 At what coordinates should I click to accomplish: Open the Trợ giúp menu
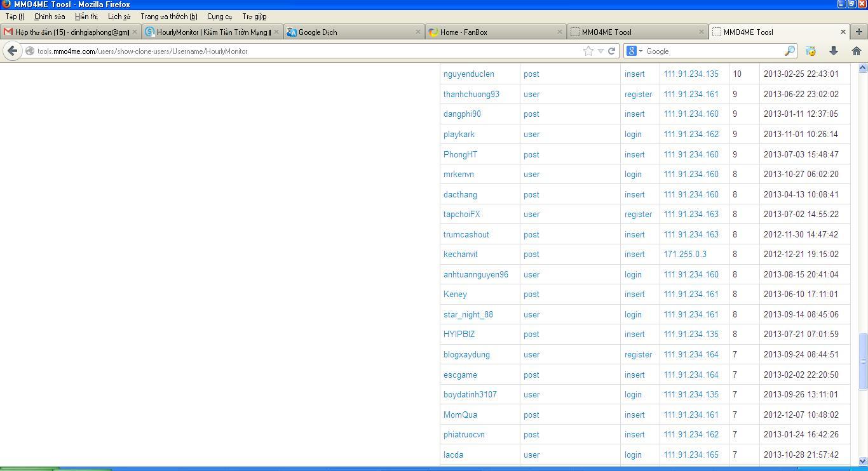[x=254, y=17]
